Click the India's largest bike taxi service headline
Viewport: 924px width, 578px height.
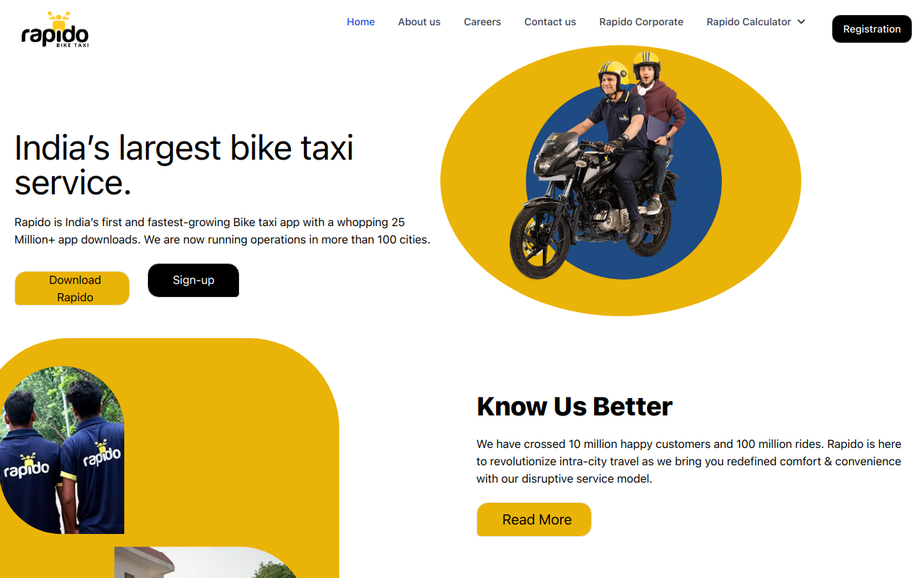click(x=184, y=165)
